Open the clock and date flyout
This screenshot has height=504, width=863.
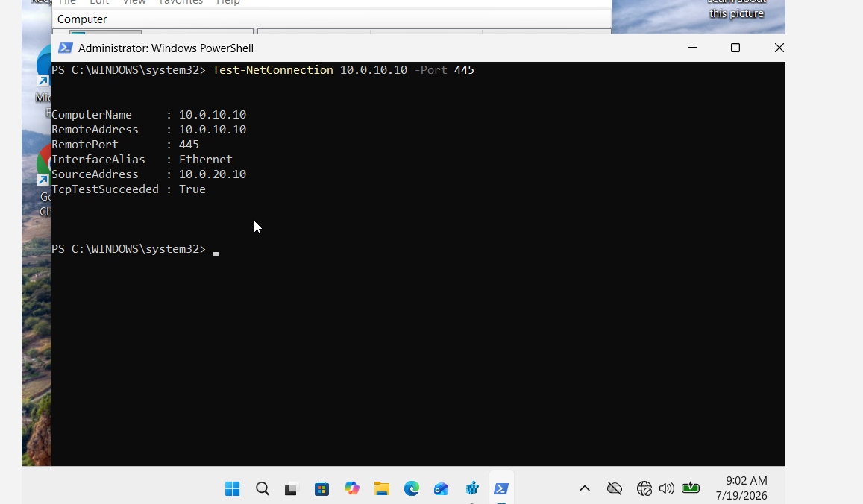tap(741, 488)
